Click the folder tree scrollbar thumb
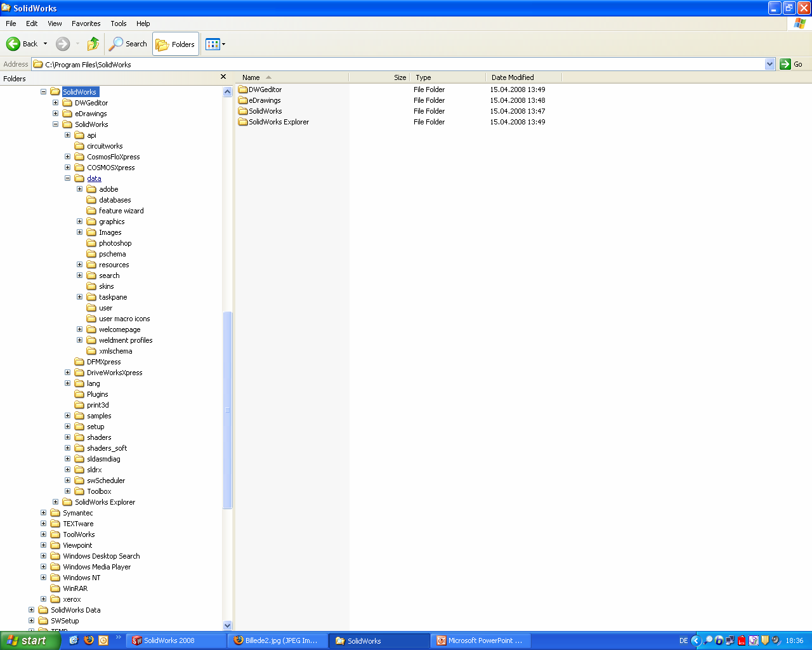Image resolution: width=812 pixels, height=650 pixels. tap(228, 410)
